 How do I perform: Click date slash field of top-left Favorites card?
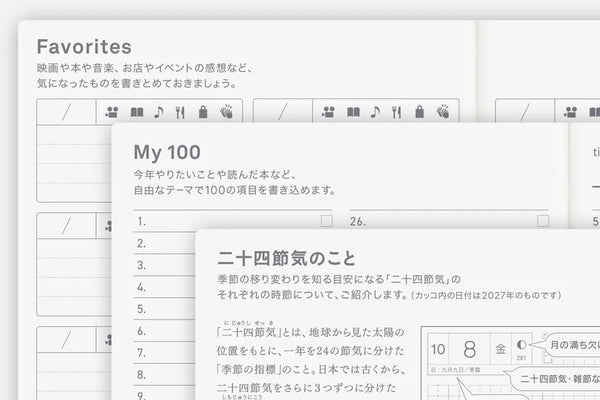point(66,112)
